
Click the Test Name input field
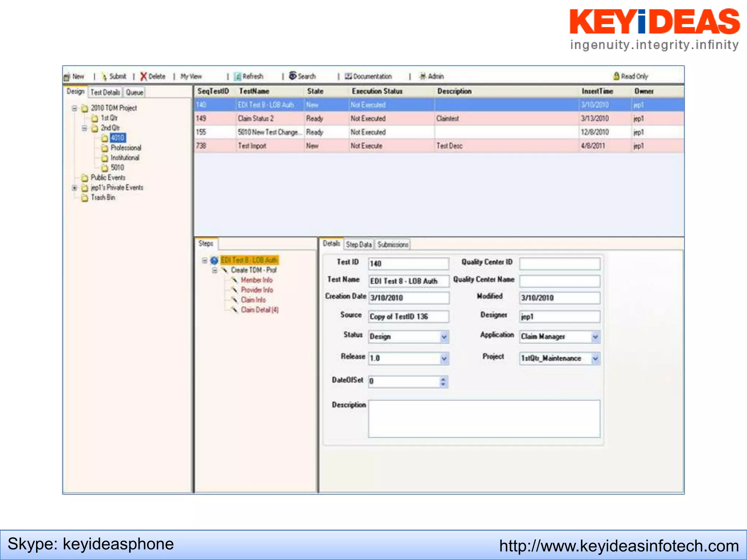coord(409,281)
